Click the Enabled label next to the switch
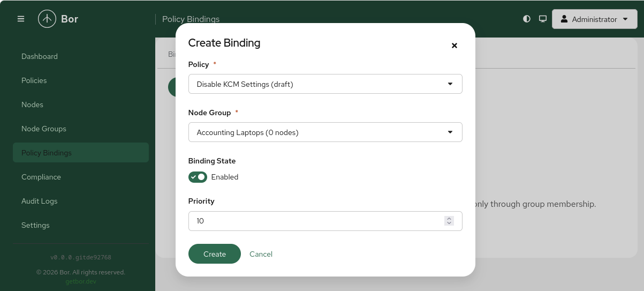The width and height of the screenshot is (644, 291). coord(225,177)
